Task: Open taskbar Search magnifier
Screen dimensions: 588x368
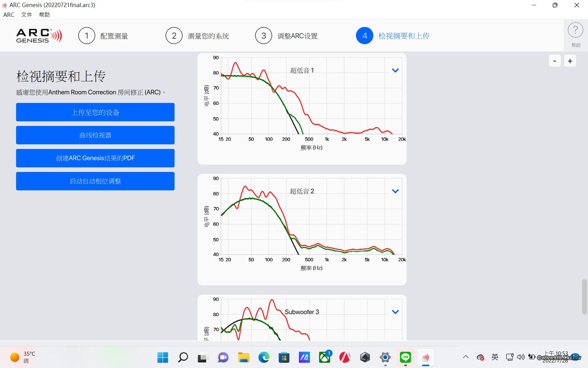Action: click(x=183, y=357)
